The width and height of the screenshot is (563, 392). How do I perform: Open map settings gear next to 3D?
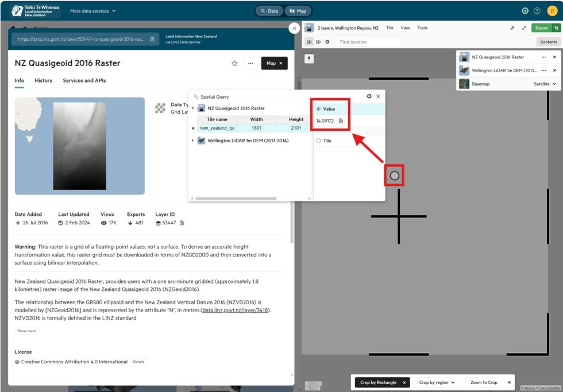(x=327, y=42)
